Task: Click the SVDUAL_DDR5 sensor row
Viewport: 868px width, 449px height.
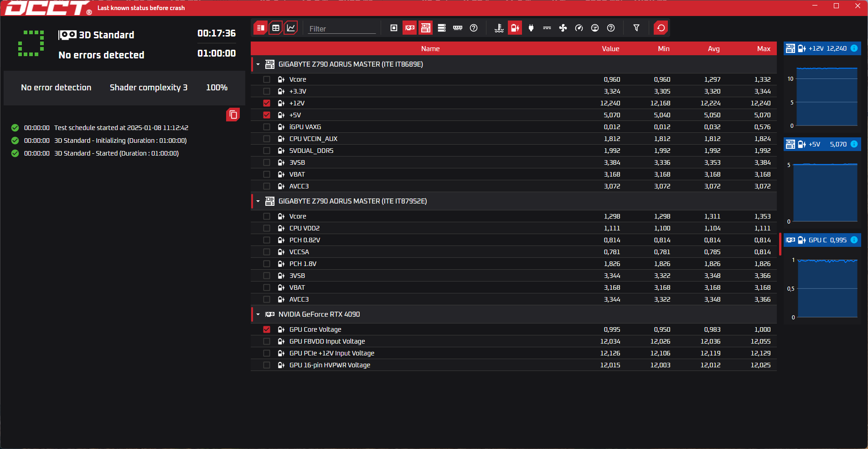Action: 514,151
